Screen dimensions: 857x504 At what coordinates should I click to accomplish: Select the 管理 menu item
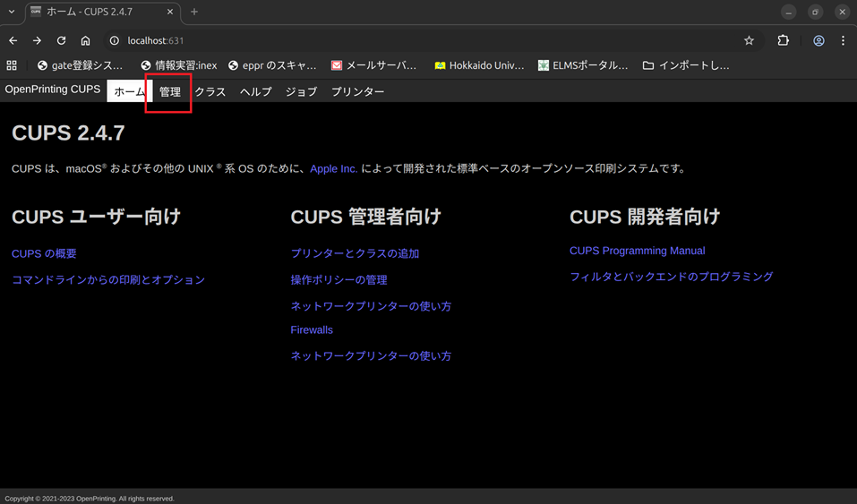(x=169, y=91)
